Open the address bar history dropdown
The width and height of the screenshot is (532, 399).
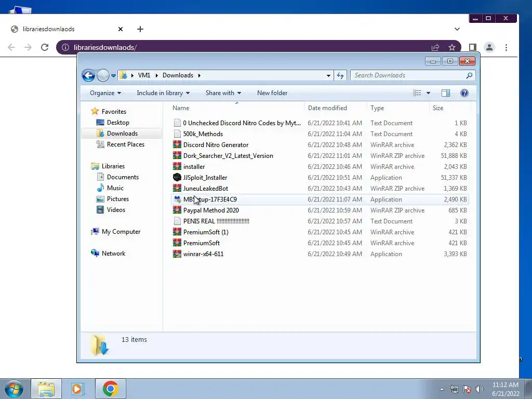pos(328,75)
